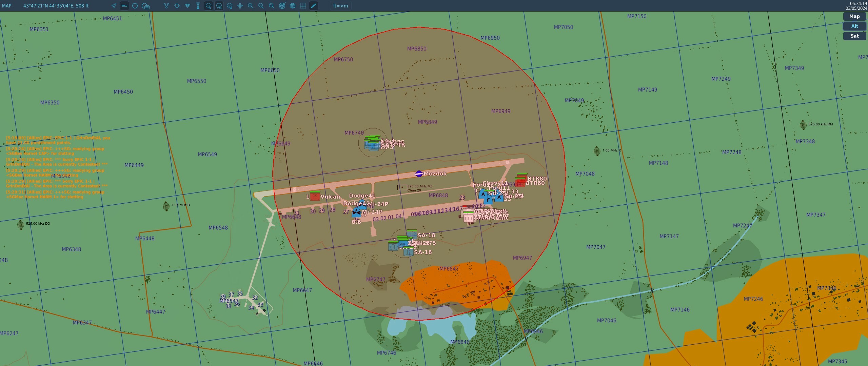Click the ft=>m unit conversion button
868x366 pixels.
point(340,6)
